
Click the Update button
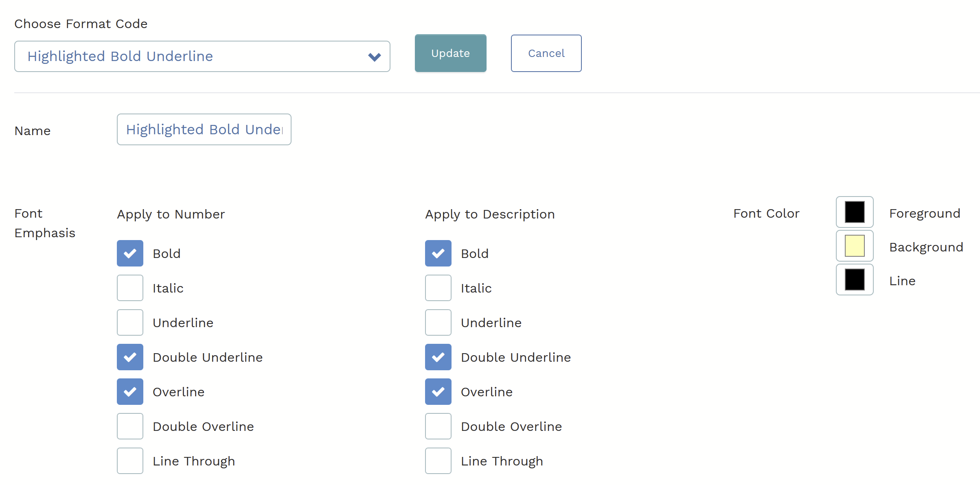coord(450,53)
